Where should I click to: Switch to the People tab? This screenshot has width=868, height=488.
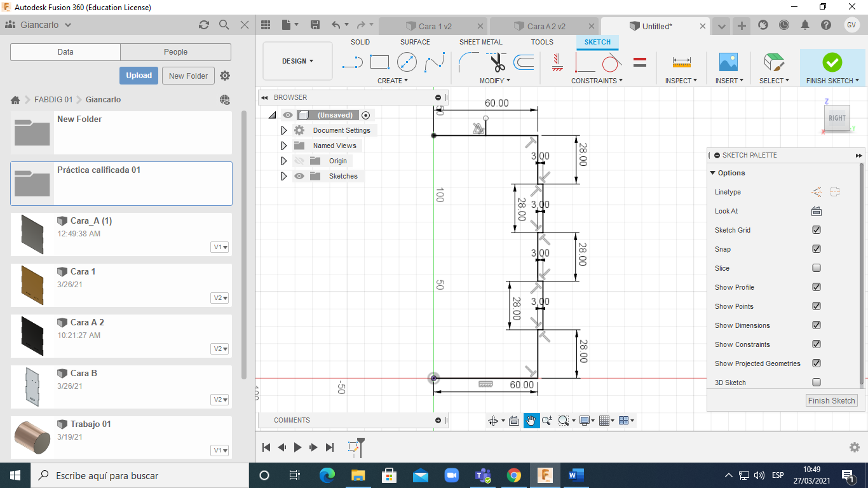click(x=175, y=52)
